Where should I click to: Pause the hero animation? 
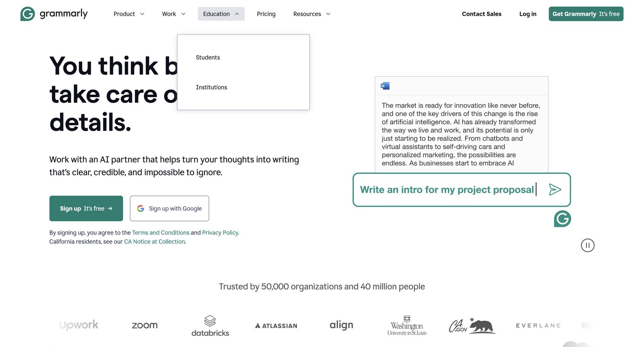[587, 245]
